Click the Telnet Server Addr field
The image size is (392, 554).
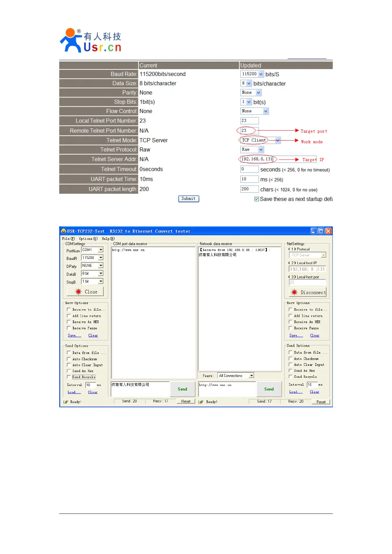(x=278, y=159)
